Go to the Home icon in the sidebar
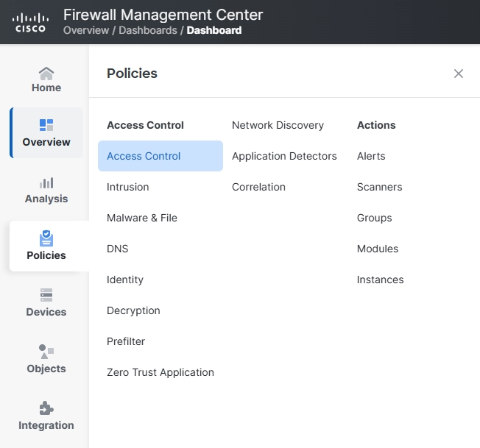The width and height of the screenshot is (480, 448). coord(46,74)
